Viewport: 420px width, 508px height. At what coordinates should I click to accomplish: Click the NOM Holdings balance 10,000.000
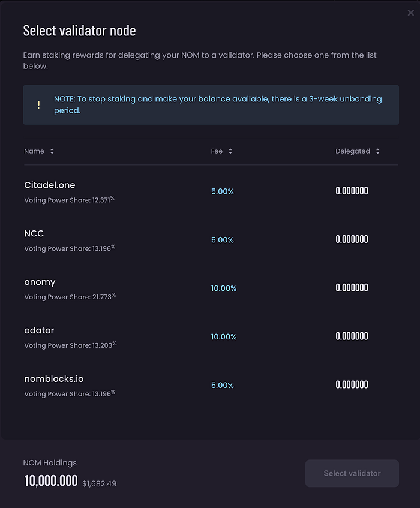51,481
